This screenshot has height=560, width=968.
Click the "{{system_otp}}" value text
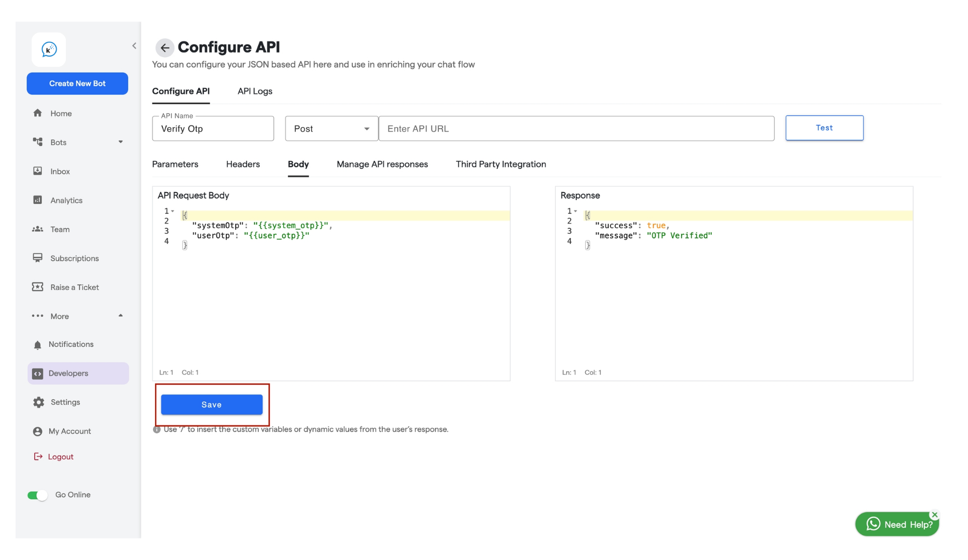(291, 226)
